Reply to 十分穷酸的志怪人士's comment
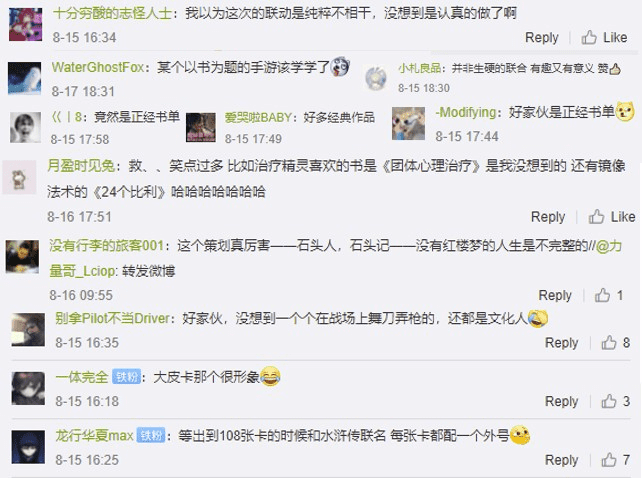 [x=542, y=38]
